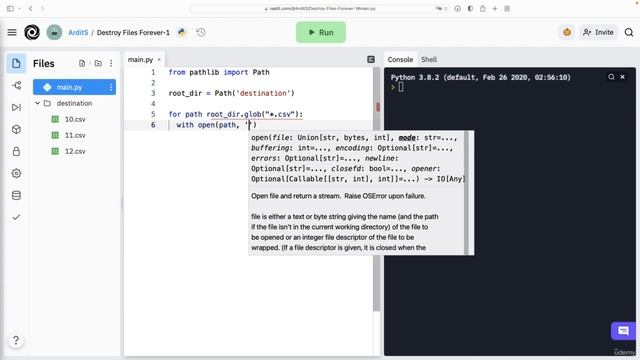Open the chat bubble button

(x=623, y=331)
